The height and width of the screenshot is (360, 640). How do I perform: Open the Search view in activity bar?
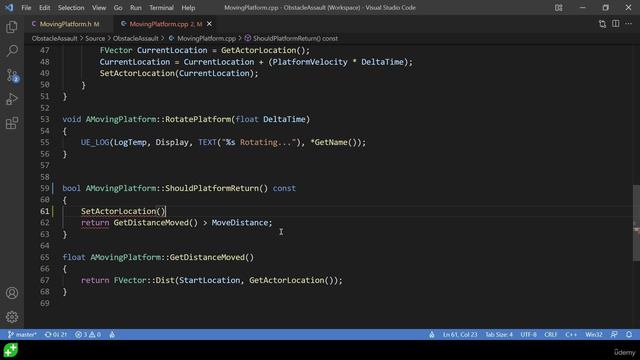click(12, 51)
